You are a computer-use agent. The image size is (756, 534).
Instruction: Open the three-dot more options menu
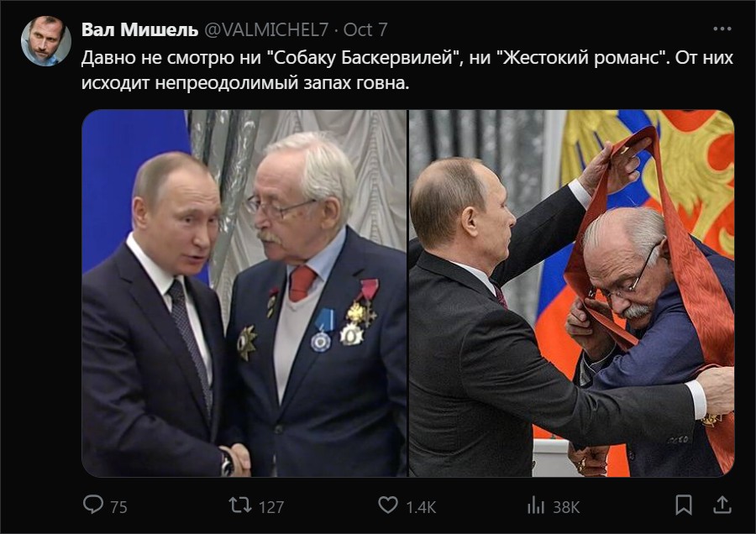(722, 29)
